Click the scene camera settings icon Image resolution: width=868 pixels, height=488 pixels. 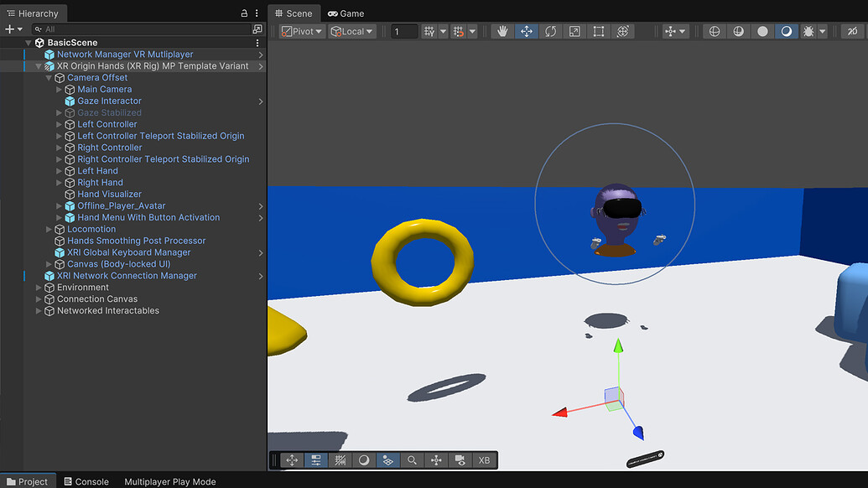tap(459, 459)
